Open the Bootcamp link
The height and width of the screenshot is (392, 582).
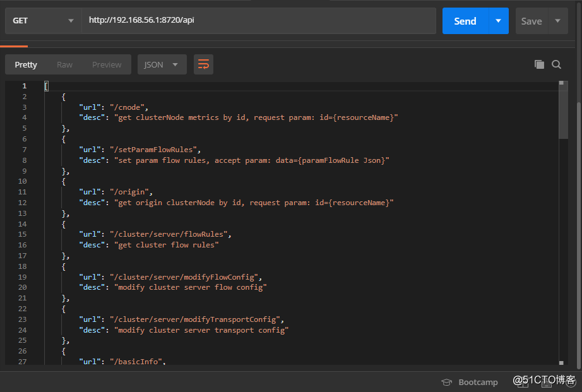click(478, 382)
